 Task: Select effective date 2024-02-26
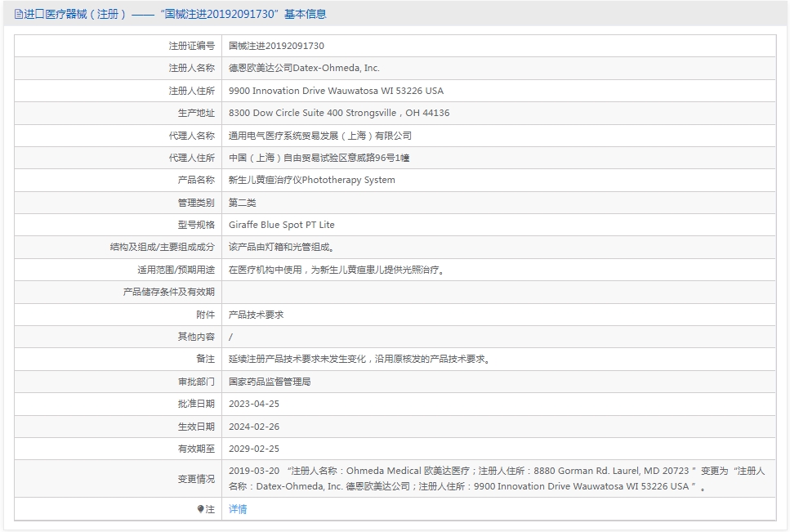click(254, 427)
